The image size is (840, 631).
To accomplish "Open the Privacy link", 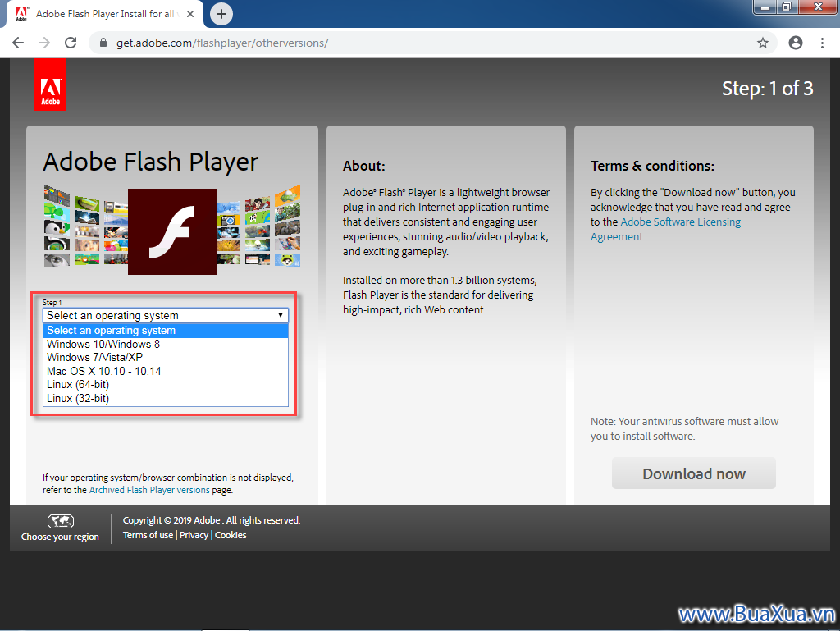I will click(x=194, y=534).
